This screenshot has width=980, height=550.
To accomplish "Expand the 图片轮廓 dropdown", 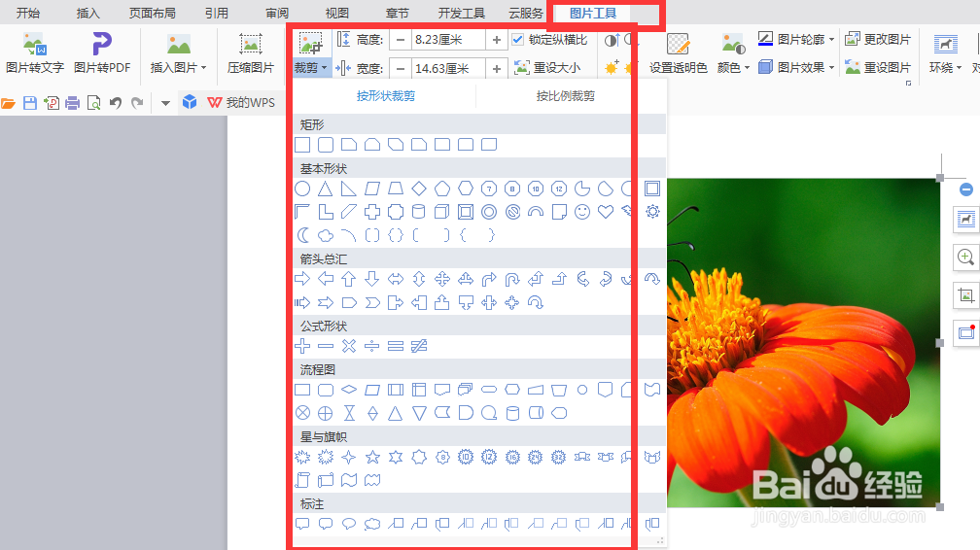I will pyautogui.click(x=831, y=40).
